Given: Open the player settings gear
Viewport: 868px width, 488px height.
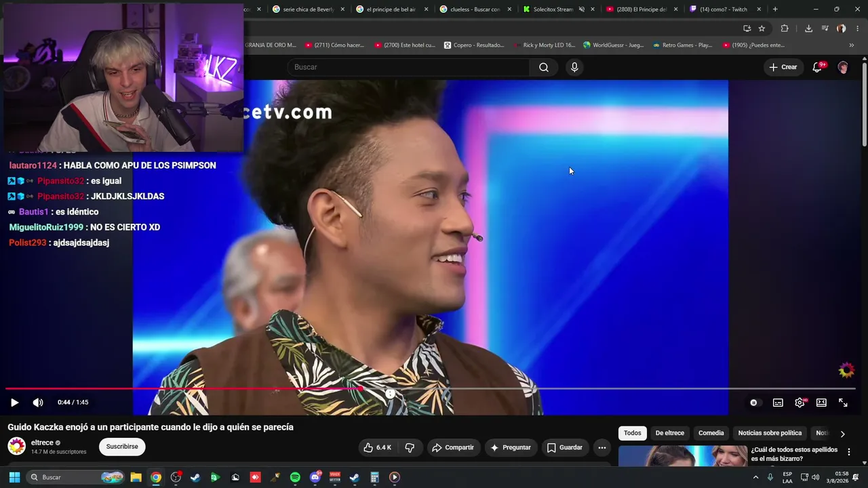Looking at the screenshot, I should point(800,403).
